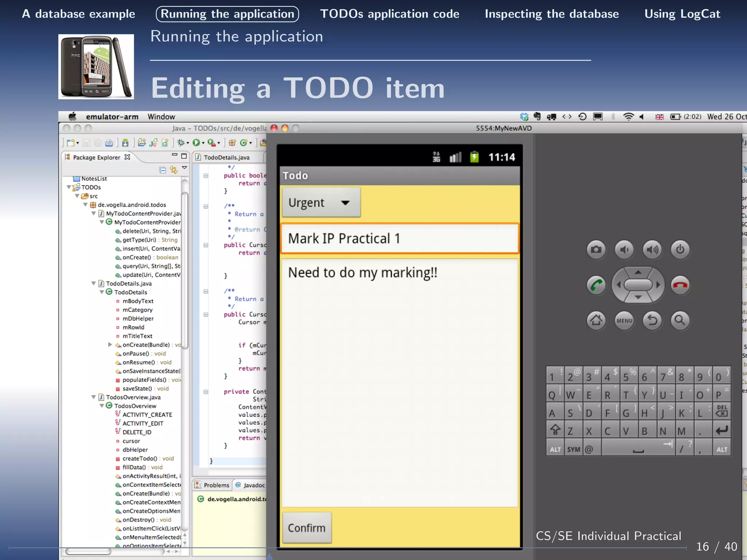
Task: Select the TodoDetails.java editor tab
Action: (x=227, y=157)
